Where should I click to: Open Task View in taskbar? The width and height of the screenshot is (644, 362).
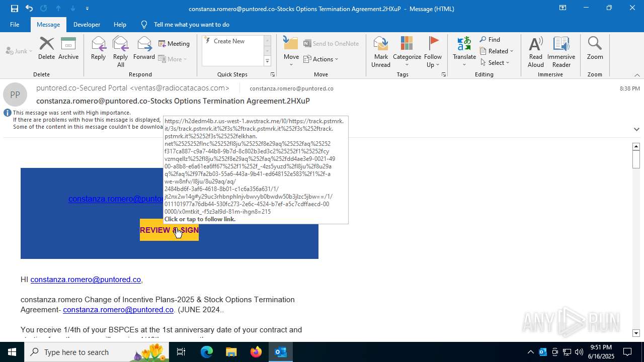coord(181,352)
